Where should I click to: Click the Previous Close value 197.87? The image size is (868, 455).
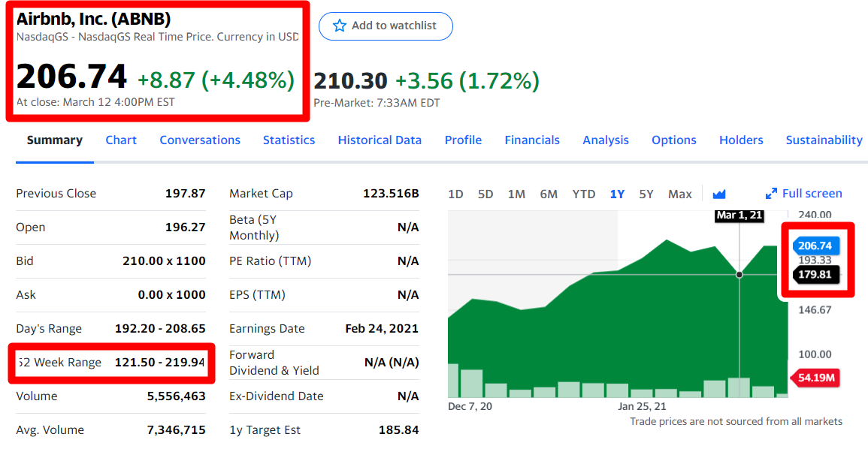coord(186,194)
